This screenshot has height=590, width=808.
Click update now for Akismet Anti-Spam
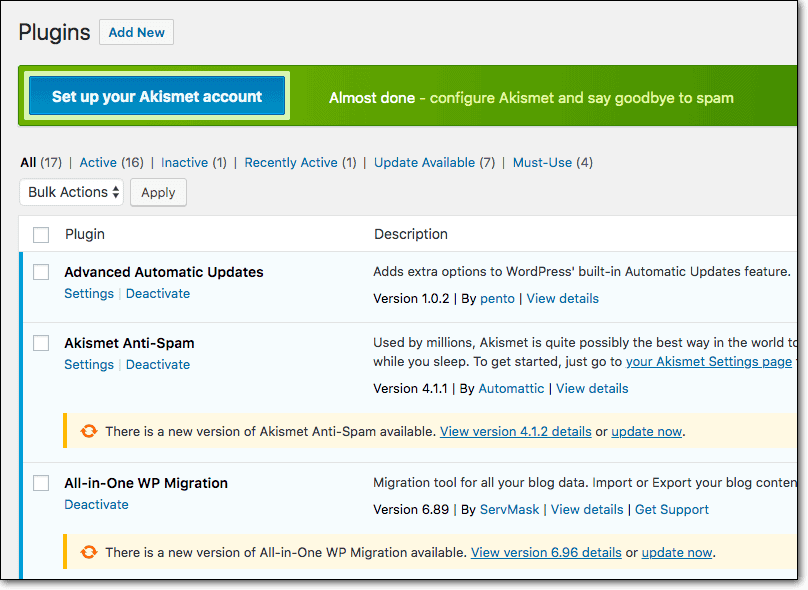(646, 431)
